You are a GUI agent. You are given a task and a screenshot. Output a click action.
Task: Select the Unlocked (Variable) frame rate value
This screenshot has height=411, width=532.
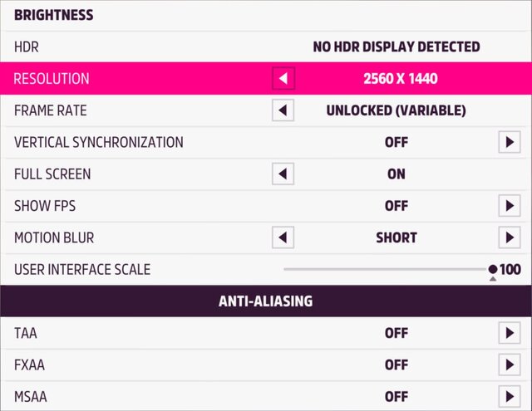click(396, 110)
